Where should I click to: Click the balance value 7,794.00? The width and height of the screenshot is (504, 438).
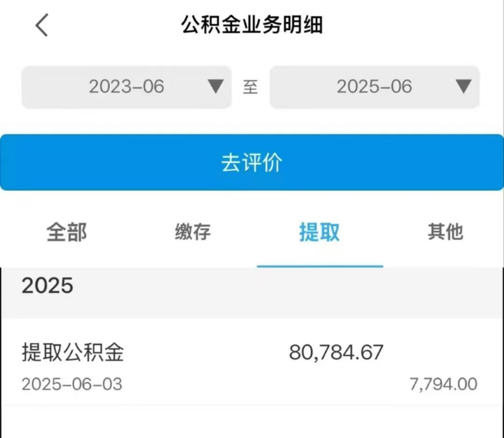tap(444, 384)
